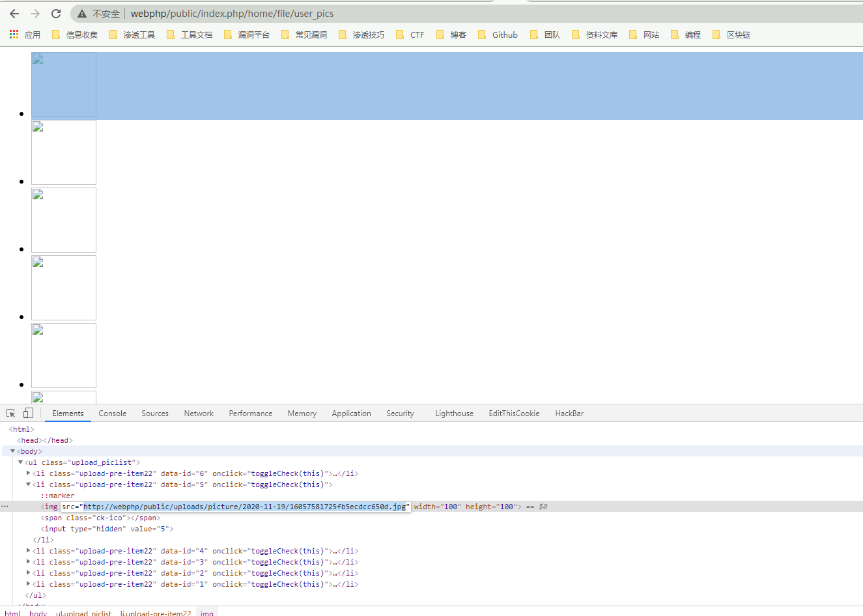Click the img src URL link
This screenshot has height=616, width=863.
244,507
